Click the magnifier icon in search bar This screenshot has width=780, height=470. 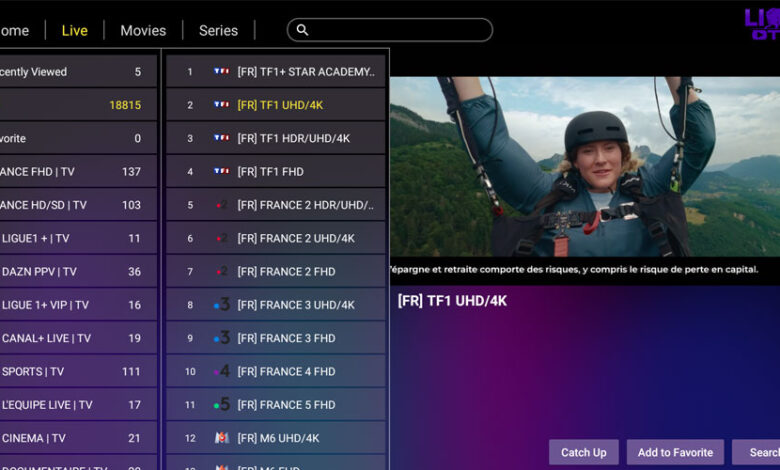pyautogui.click(x=303, y=30)
